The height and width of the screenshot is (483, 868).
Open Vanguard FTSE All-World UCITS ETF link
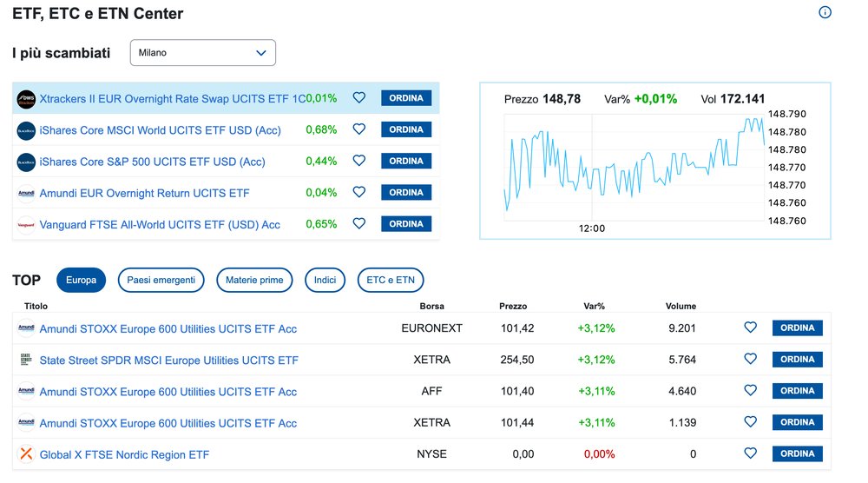click(160, 226)
